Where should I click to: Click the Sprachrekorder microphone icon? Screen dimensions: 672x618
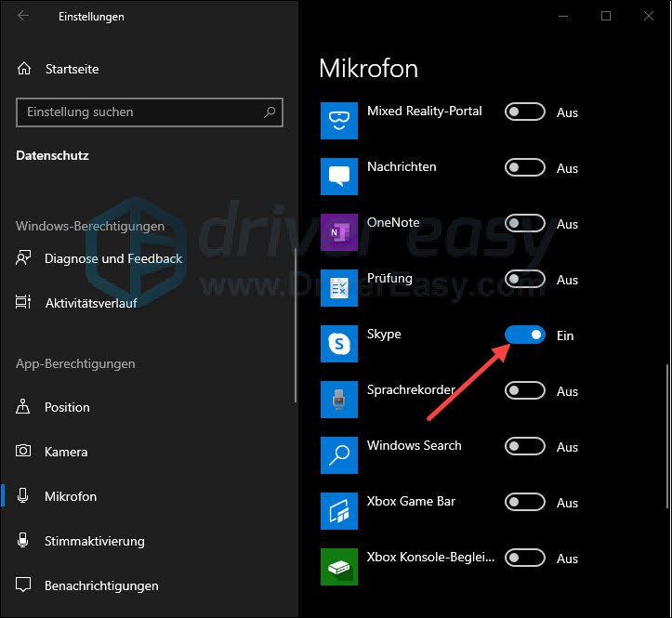tap(338, 400)
